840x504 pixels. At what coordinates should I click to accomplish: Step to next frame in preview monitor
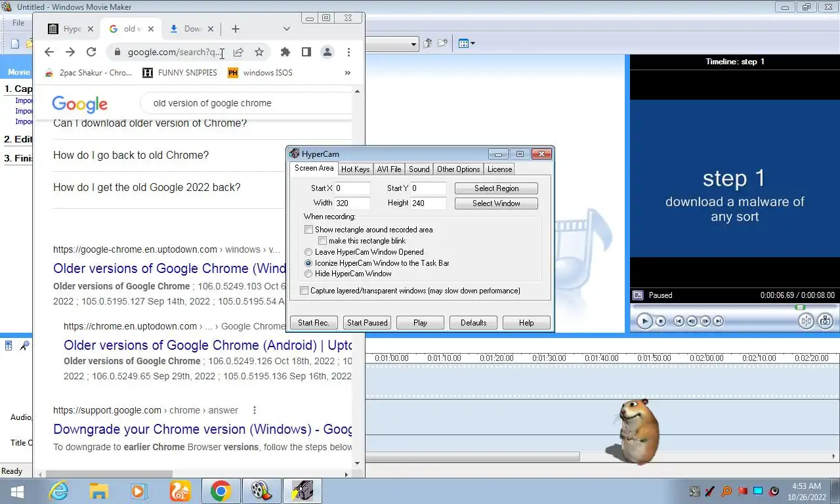tap(705, 321)
